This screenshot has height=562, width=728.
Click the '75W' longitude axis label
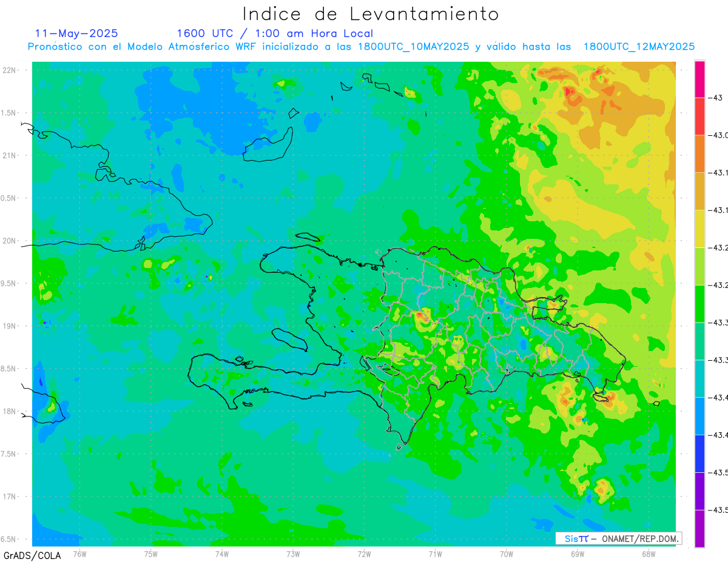tap(151, 554)
